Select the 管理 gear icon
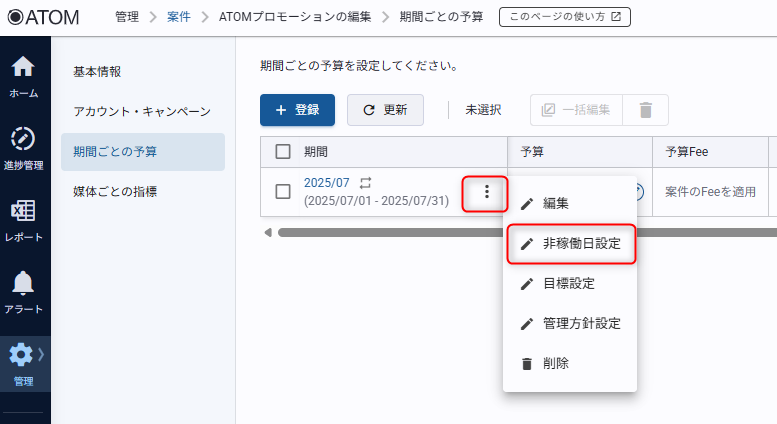The width and height of the screenshot is (777, 424). click(21, 355)
